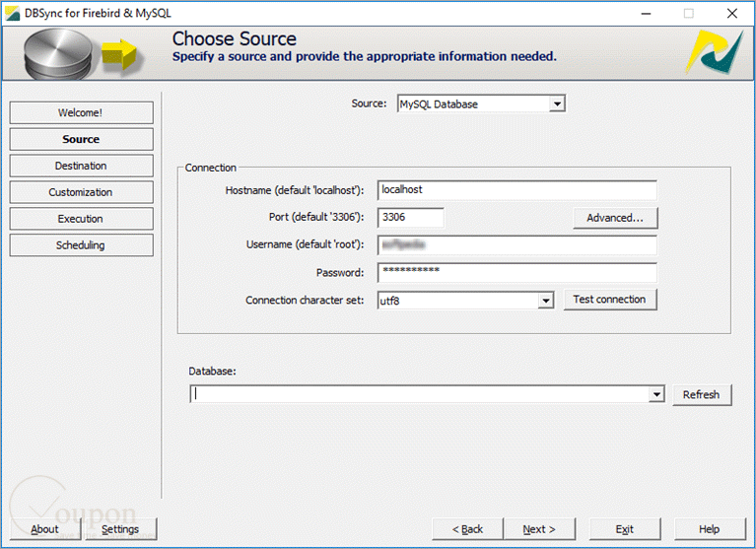Click the Username input field
Image resolution: width=756 pixels, height=549 pixels.
(x=516, y=244)
